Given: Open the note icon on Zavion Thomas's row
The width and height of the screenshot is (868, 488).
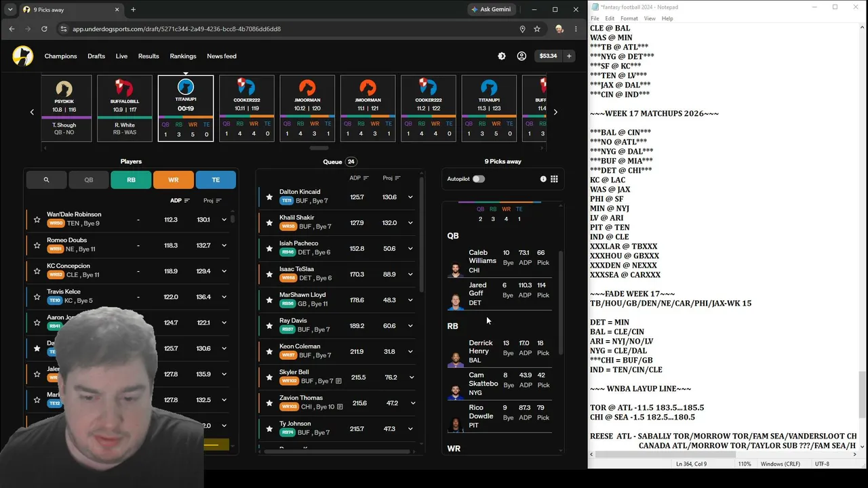Looking at the screenshot, I should click(340, 407).
